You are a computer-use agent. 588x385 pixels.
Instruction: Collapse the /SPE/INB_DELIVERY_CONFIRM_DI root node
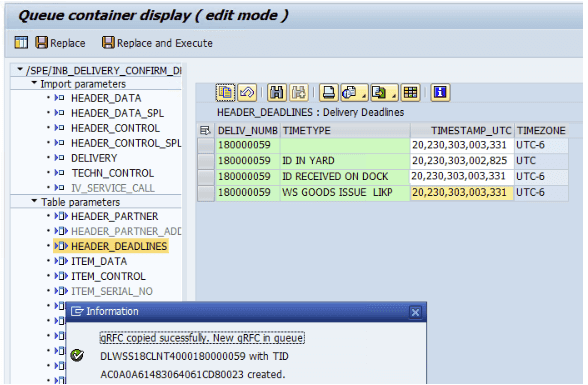(x=20, y=70)
